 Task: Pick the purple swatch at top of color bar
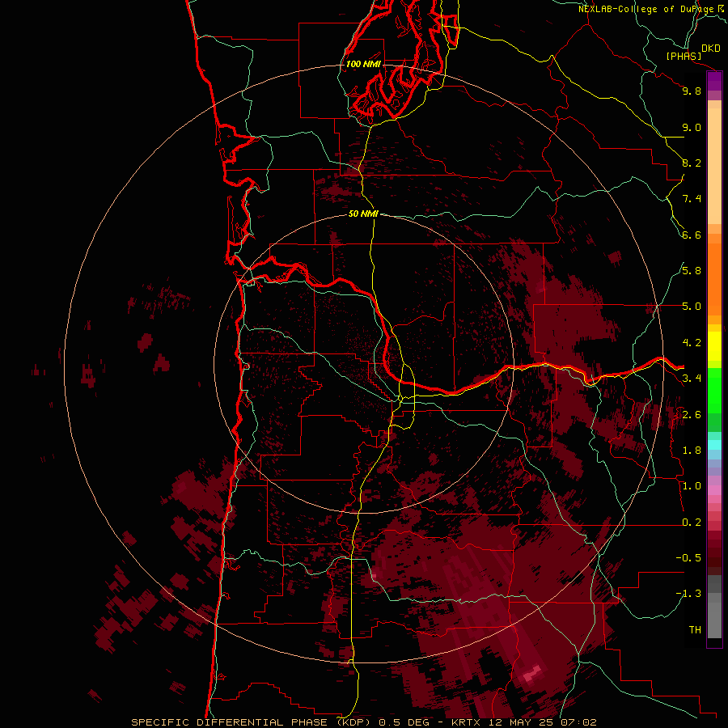click(714, 82)
